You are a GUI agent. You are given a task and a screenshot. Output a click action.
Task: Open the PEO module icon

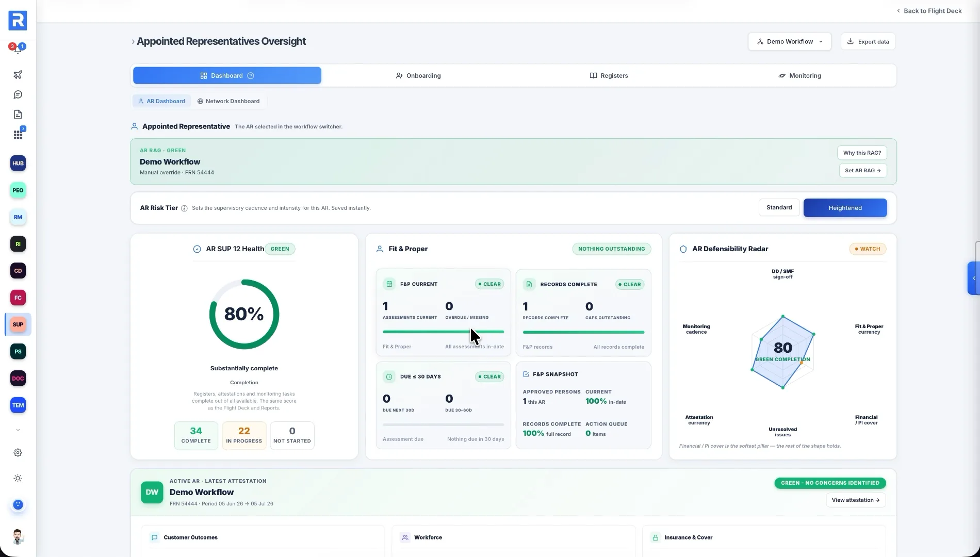point(18,190)
